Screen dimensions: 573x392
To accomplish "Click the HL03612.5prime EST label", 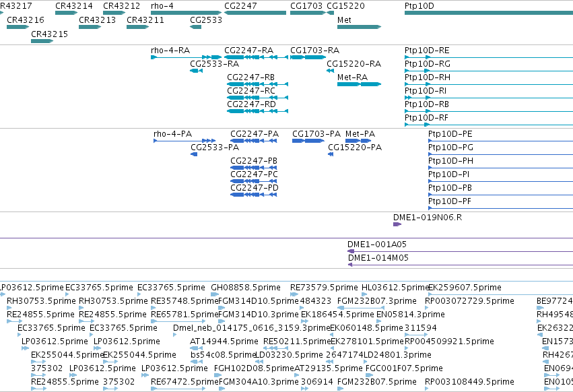I will (x=395, y=288).
